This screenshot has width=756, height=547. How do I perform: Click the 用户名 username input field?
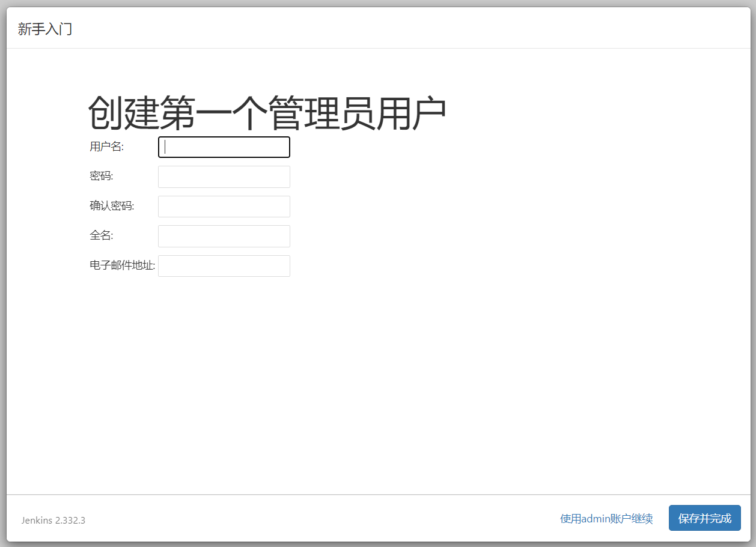[x=224, y=147]
